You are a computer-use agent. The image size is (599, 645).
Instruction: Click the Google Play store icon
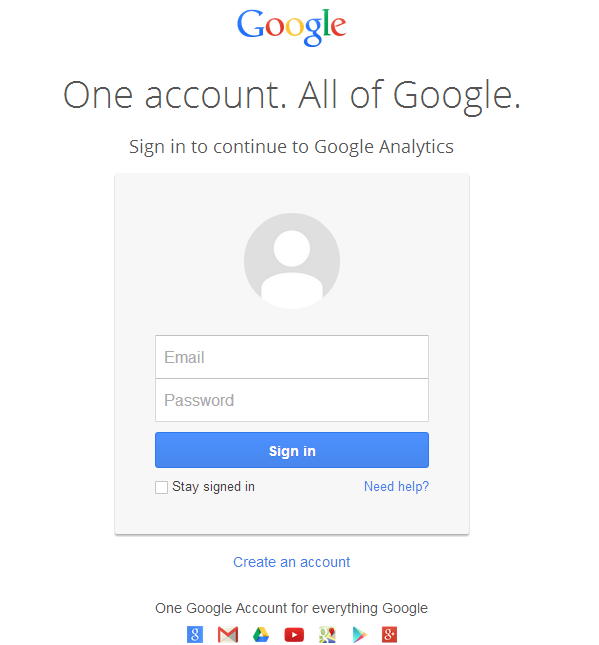click(360, 635)
